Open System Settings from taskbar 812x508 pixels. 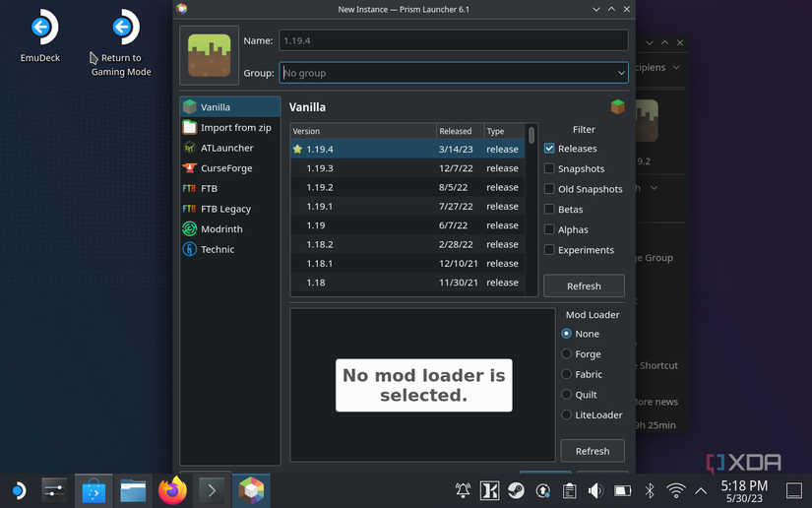54,490
